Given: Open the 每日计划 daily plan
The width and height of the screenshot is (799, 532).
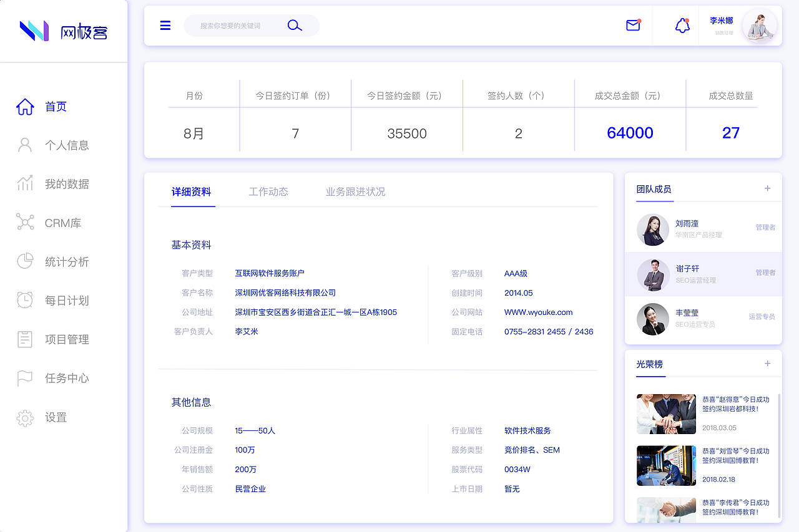Looking at the screenshot, I should tap(65, 300).
